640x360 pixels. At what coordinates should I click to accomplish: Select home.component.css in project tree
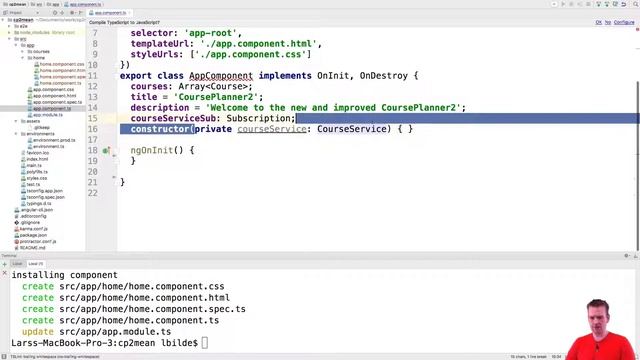[x=59, y=64]
